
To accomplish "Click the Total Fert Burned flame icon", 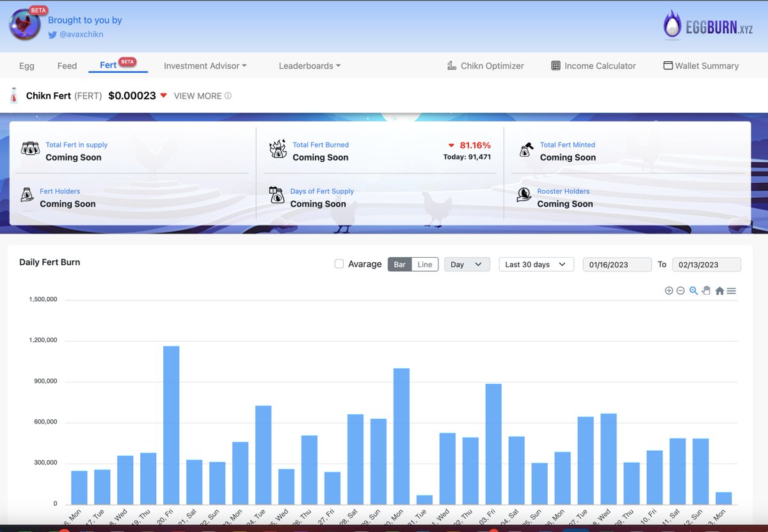I will (278, 150).
